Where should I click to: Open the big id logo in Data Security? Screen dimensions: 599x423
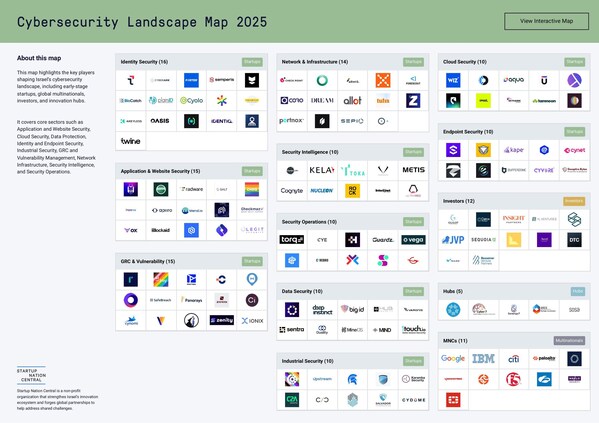tap(352, 309)
